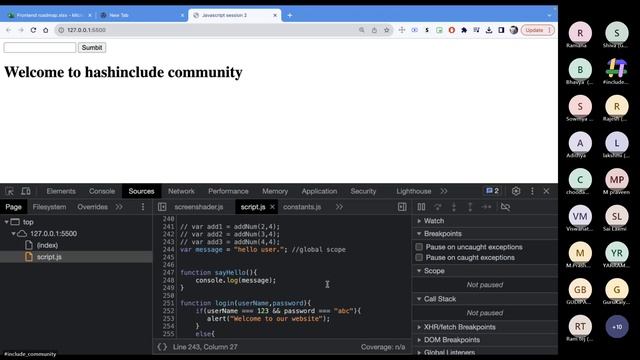
Task: Click the home icon in browser toolbar
Action: [x=46, y=30]
